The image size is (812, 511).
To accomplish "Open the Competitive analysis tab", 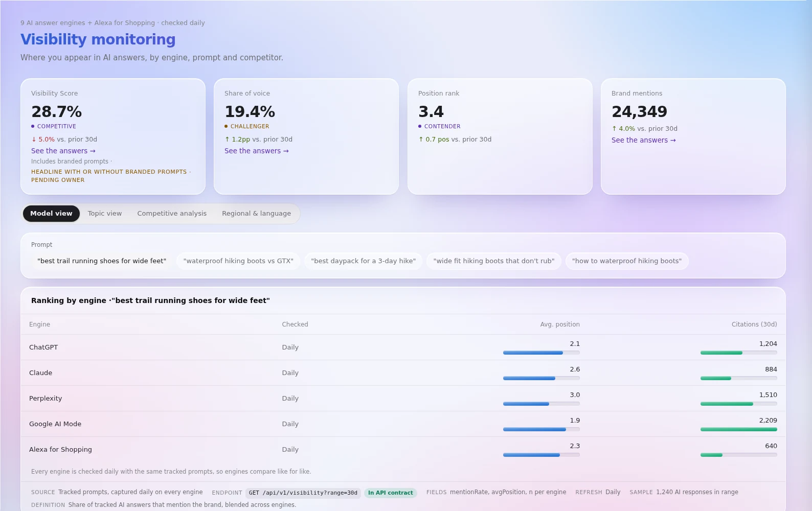I will click(x=172, y=214).
